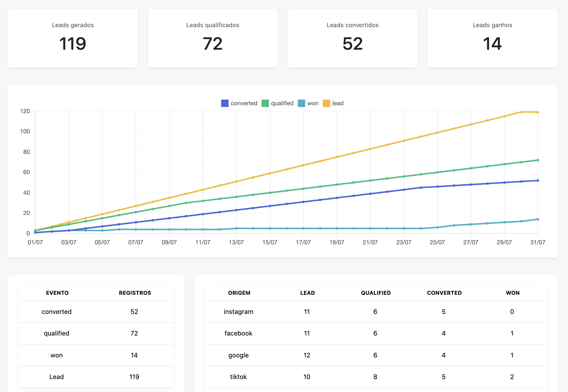Sort by the EVENTO column header
Image resolution: width=568 pixels, height=392 pixels.
[57, 293]
